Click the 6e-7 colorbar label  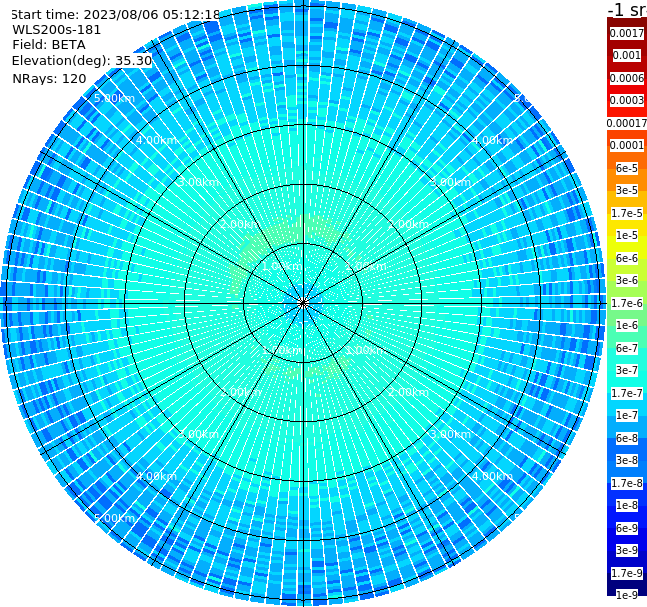[x=627, y=348]
